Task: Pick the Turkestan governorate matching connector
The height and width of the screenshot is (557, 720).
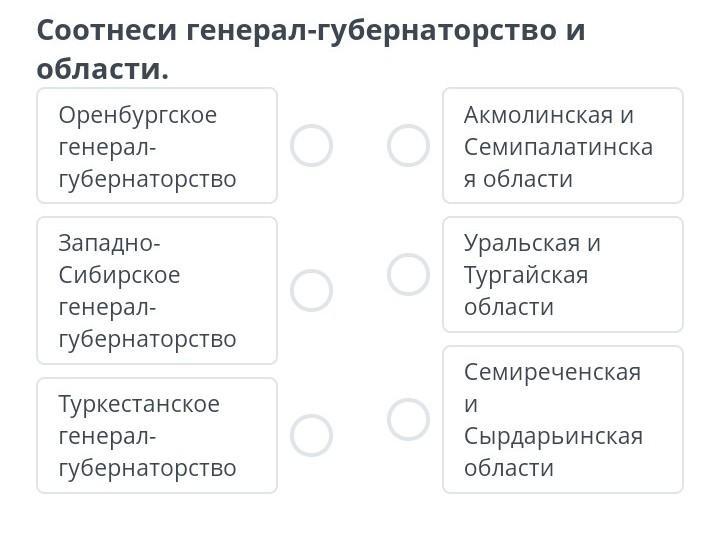Action: [311, 435]
